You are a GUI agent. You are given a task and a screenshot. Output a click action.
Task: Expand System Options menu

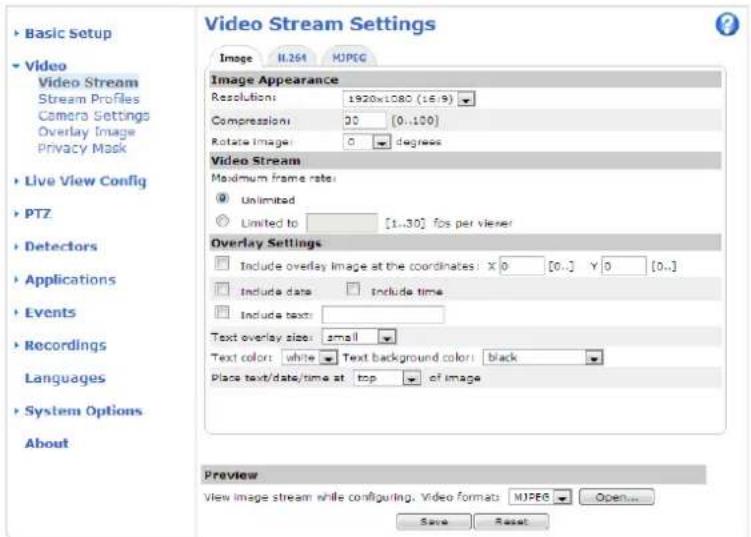(x=83, y=411)
